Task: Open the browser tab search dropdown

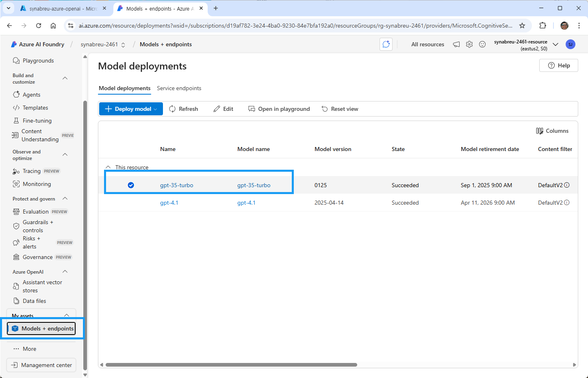Action: [x=8, y=8]
